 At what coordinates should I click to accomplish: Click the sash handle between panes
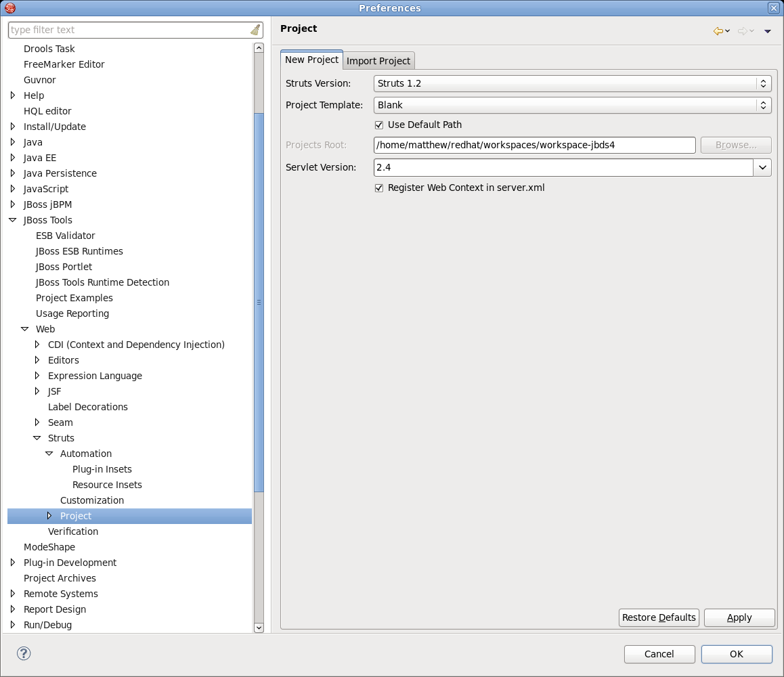point(271,325)
